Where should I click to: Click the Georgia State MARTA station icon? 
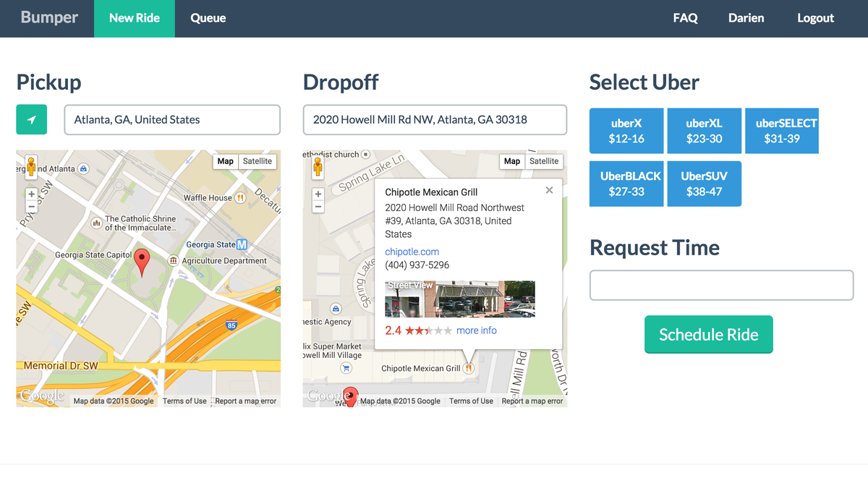click(x=242, y=244)
